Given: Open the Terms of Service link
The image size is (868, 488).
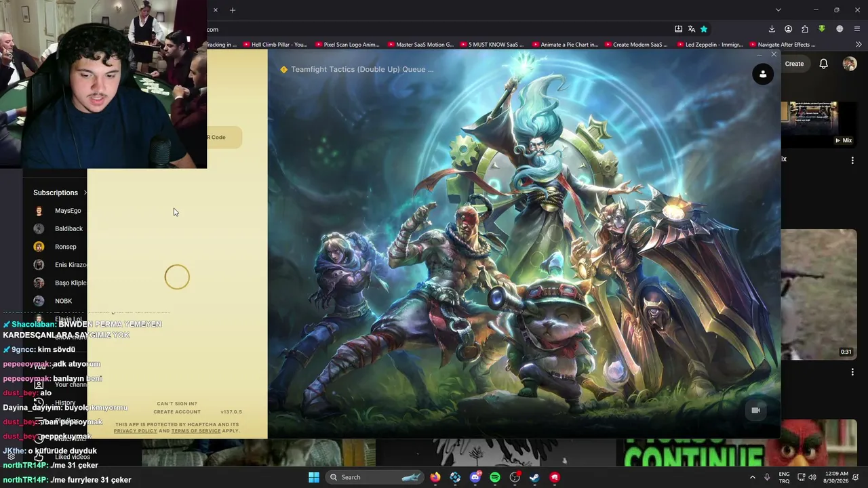Looking at the screenshot, I should click(196, 431).
